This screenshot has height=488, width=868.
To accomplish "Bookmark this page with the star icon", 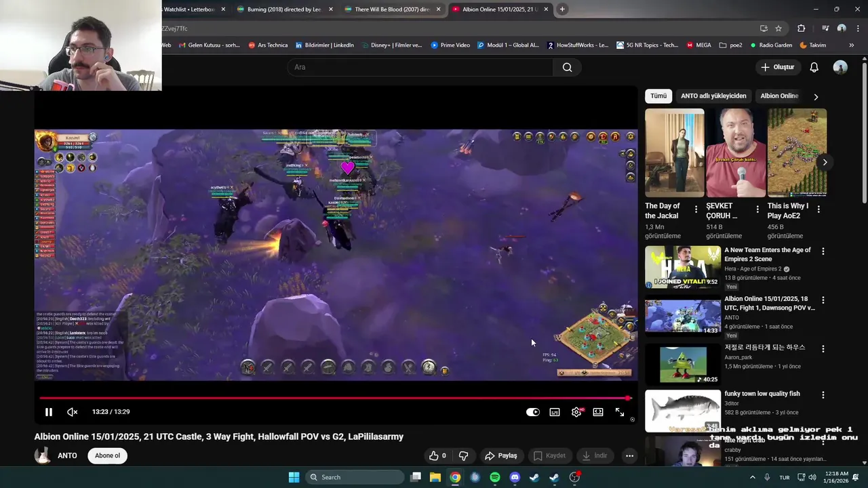I will [x=778, y=28].
